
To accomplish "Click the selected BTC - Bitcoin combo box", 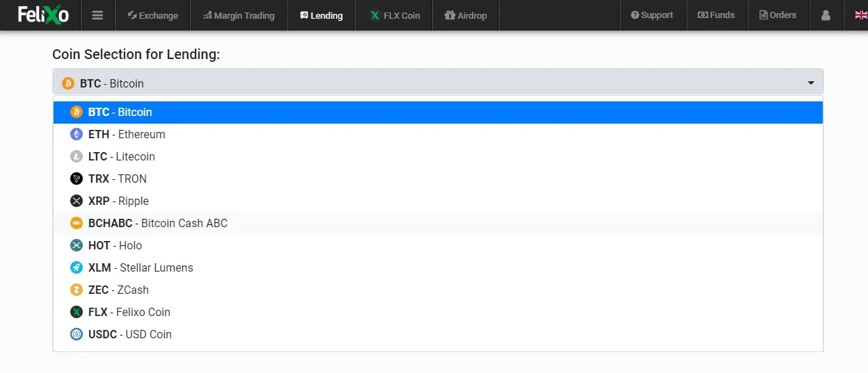I will tap(438, 82).
